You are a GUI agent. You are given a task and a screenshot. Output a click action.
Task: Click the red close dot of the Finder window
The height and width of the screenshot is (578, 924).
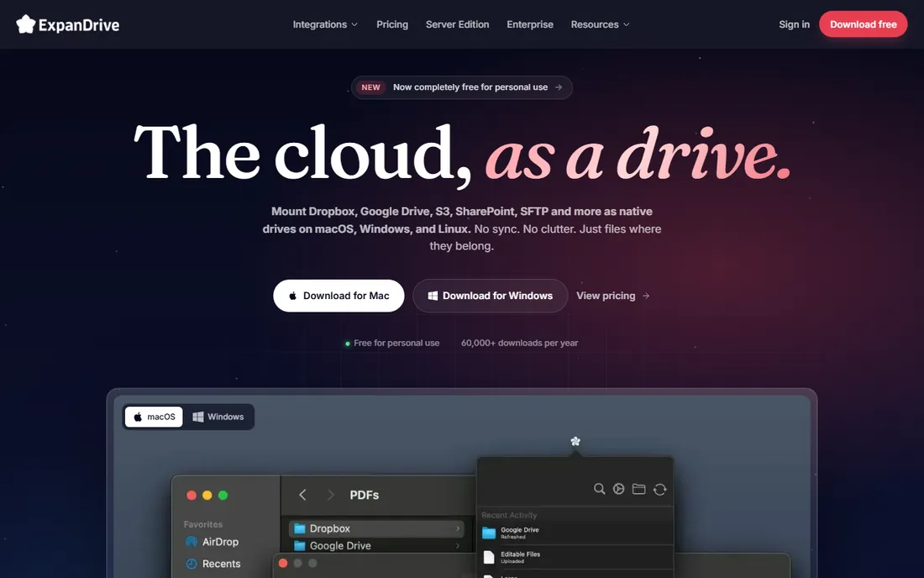pos(192,495)
